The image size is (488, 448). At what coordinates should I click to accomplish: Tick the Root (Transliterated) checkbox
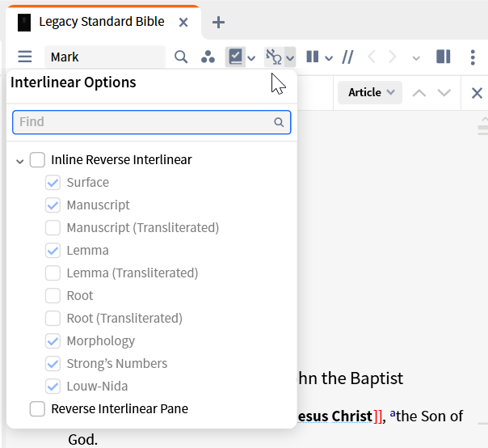click(53, 319)
